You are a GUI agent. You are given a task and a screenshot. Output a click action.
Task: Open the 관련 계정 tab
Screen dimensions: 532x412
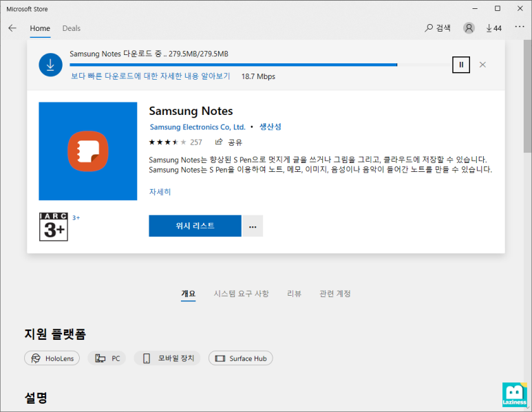[x=335, y=294]
